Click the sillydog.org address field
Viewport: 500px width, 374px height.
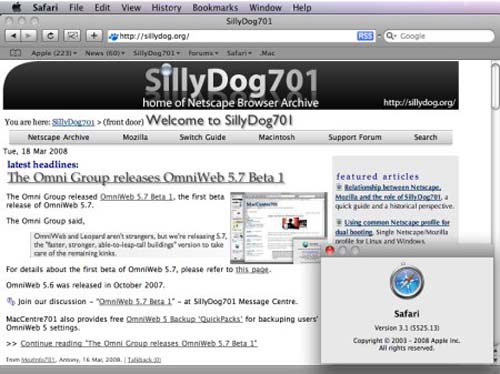(x=232, y=36)
